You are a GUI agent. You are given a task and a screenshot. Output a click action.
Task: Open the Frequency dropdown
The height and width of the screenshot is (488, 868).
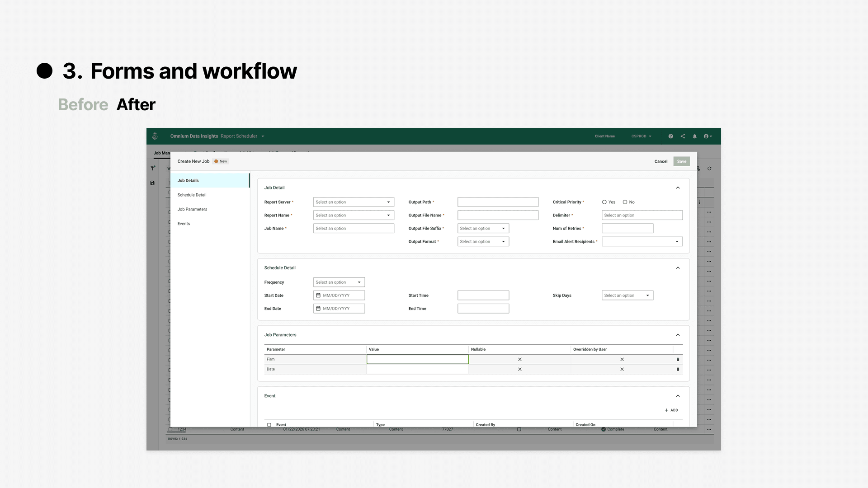tap(339, 282)
